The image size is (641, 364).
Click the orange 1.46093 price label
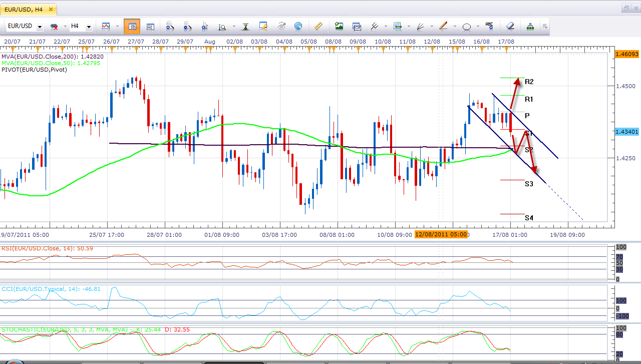click(627, 54)
